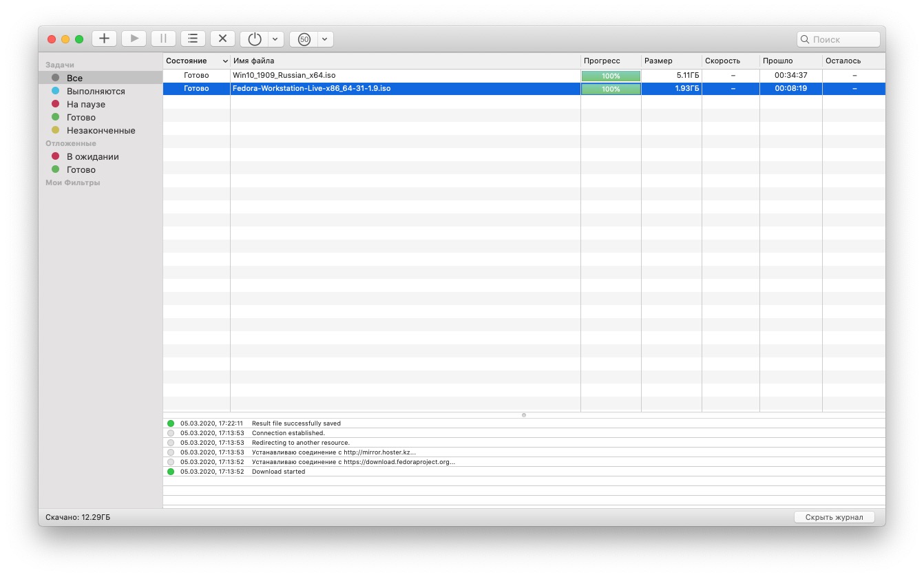Click the speed limit 50 icon

point(304,39)
